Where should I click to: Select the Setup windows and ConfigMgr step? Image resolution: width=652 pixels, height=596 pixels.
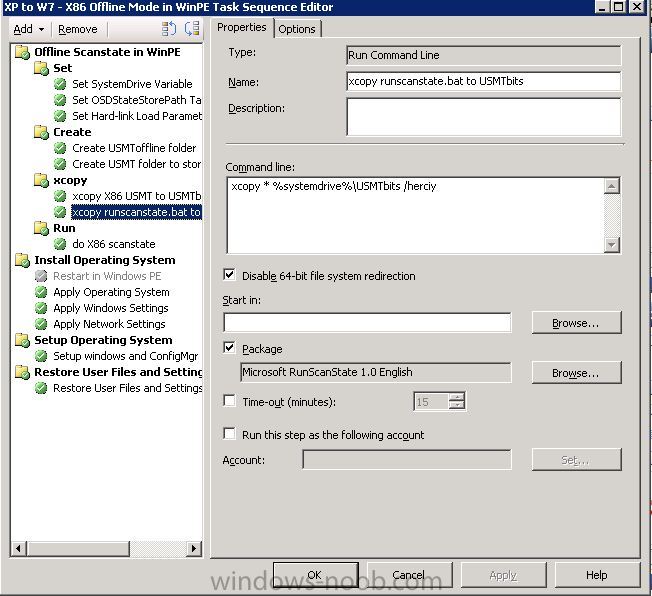(x=126, y=356)
